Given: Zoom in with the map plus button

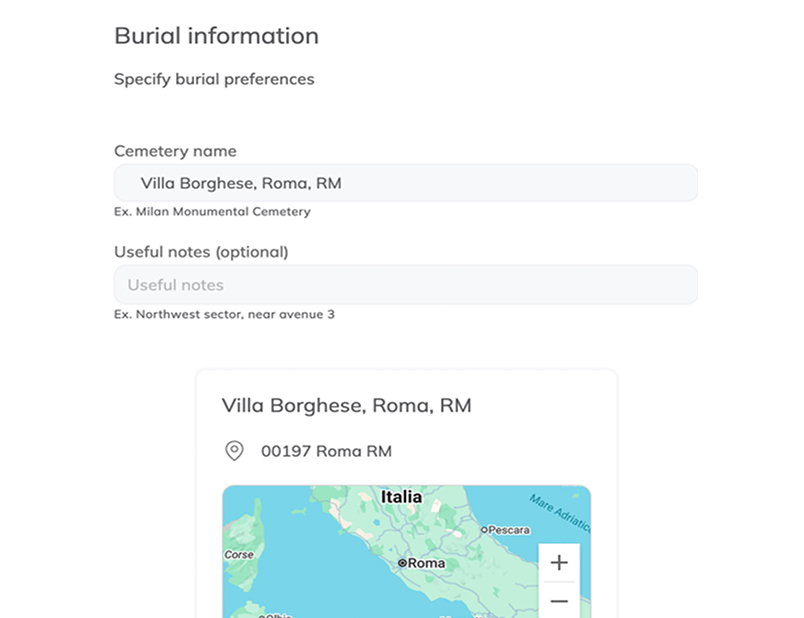Looking at the screenshot, I should point(559,562).
